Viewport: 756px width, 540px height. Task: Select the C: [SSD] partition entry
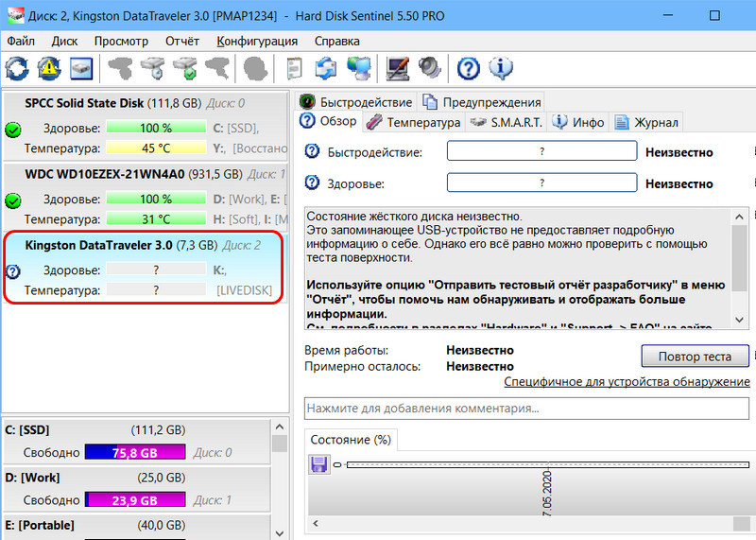pos(137,442)
